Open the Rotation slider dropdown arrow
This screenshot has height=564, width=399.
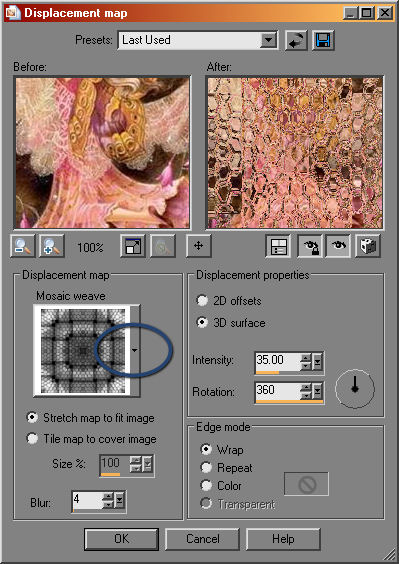[317, 392]
